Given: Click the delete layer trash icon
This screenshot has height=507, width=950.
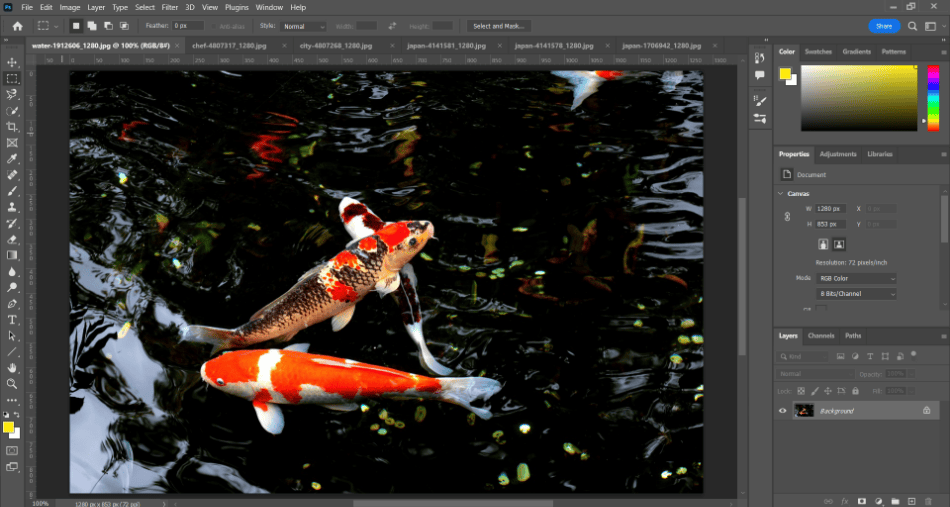Looking at the screenshot, I should pos(929,501).
